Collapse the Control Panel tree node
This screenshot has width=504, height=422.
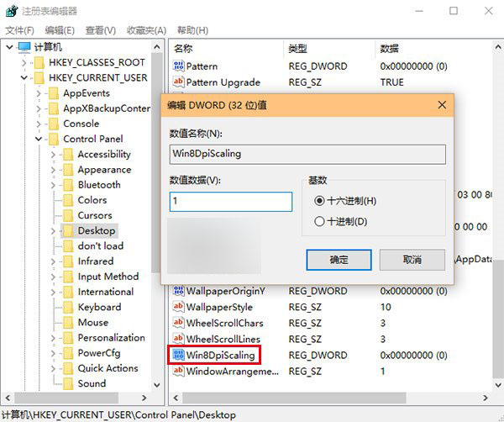pos(39,139)
